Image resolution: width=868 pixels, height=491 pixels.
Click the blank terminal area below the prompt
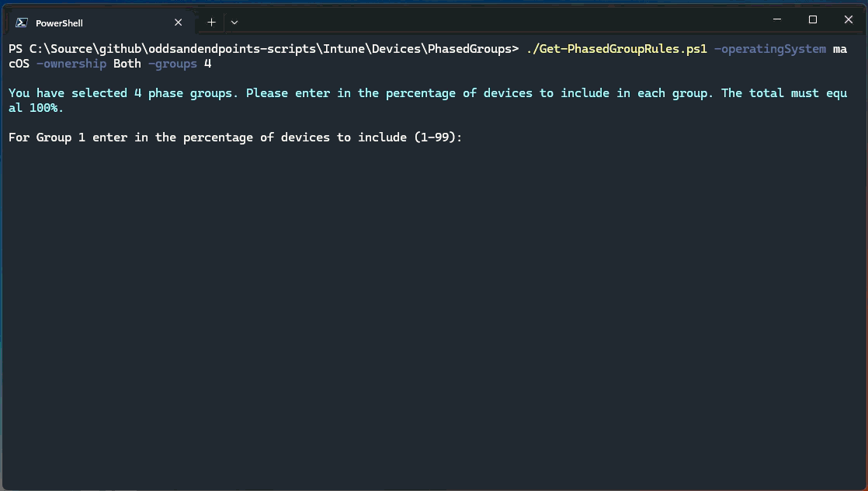[x=433, y=311]
